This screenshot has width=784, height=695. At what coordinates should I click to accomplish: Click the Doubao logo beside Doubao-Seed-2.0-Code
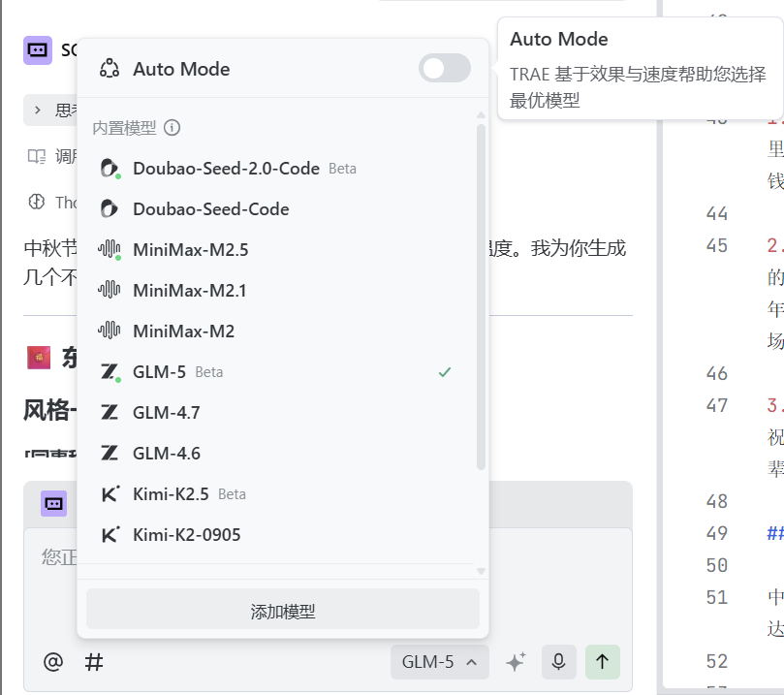(x=110, y=169)
